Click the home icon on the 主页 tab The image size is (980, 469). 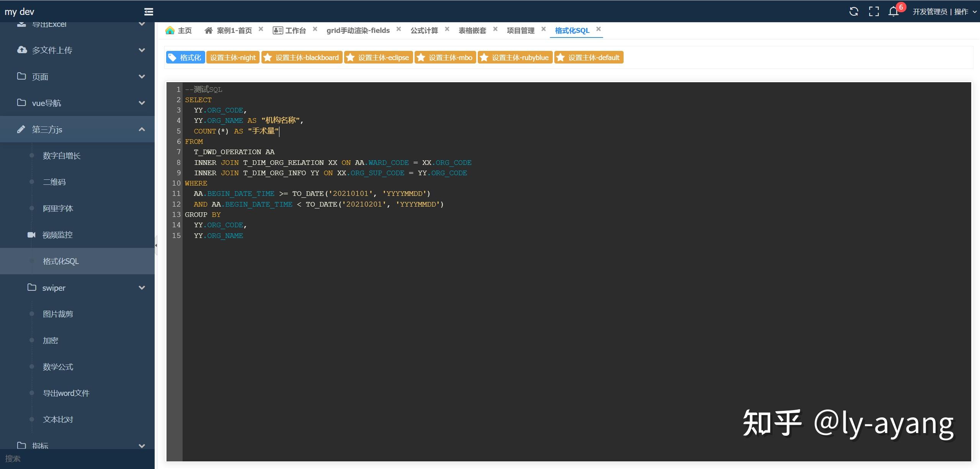[170, 30]
